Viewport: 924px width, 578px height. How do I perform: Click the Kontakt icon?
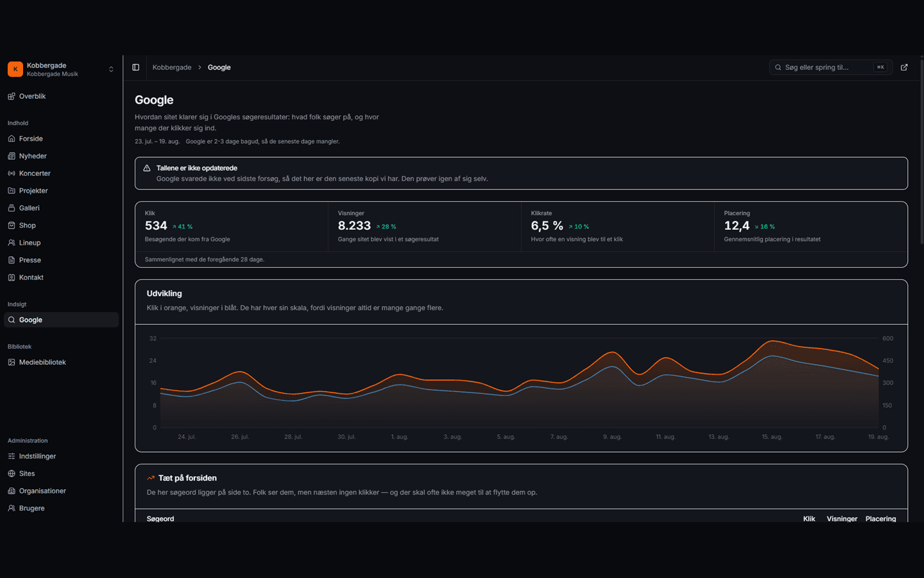coord(12,277)
